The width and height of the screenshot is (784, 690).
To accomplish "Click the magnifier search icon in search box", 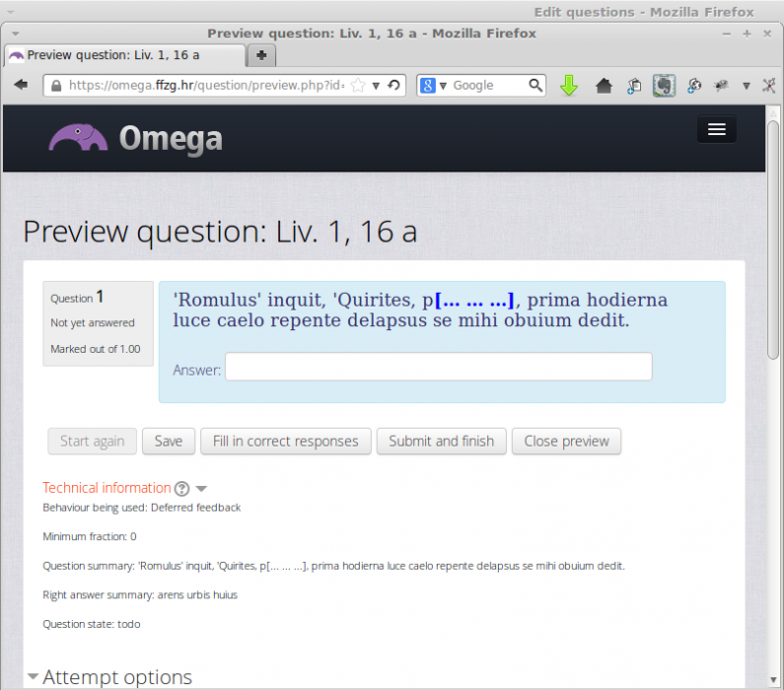I will pyautogui.click(x=535, y=85).
